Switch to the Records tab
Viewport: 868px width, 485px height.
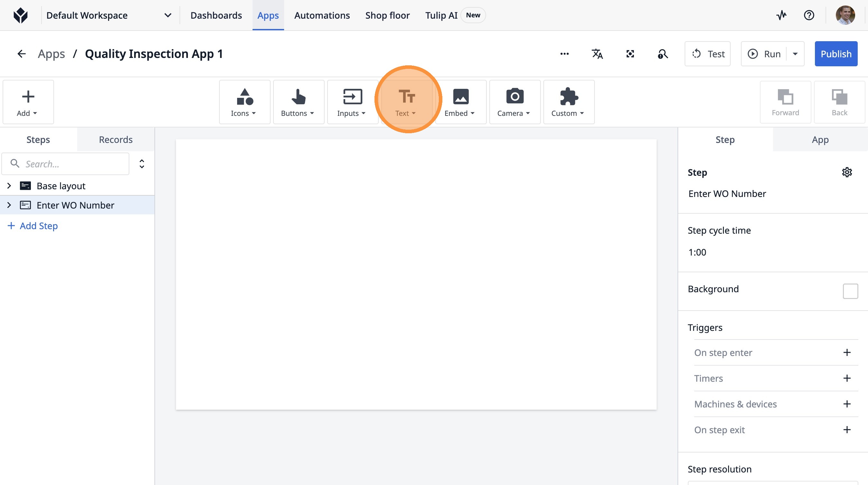(115, 140)
